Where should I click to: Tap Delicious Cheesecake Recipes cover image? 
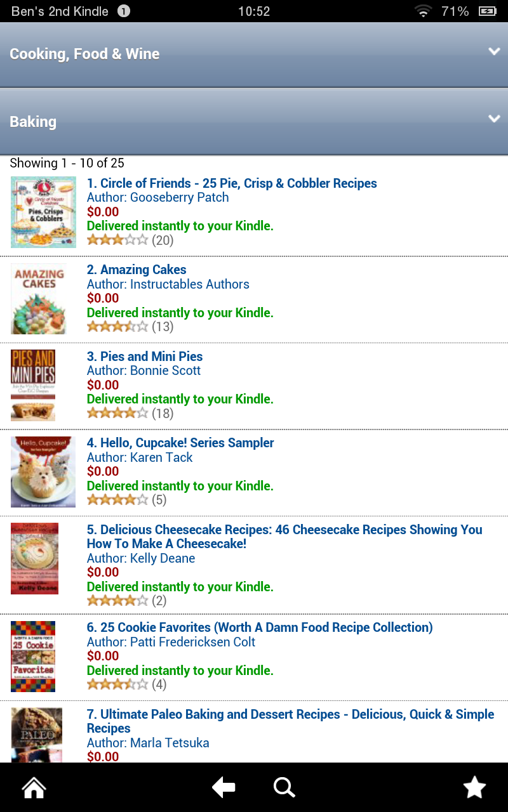click(x=34, y=558)
